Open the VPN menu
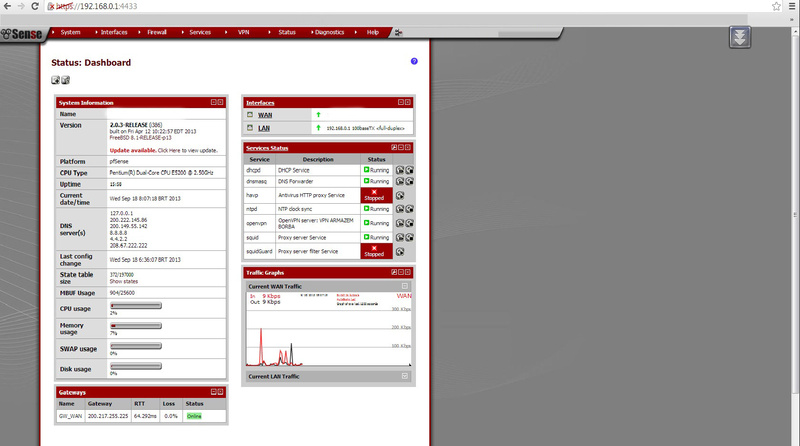The height and width of the screenshot is (446, 800). (243, 32)
